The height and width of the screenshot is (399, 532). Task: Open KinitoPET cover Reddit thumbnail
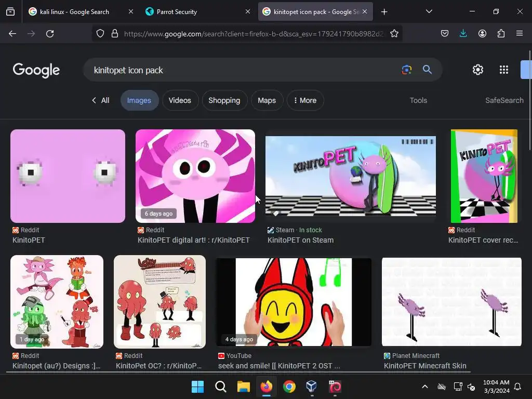[484, 176]
